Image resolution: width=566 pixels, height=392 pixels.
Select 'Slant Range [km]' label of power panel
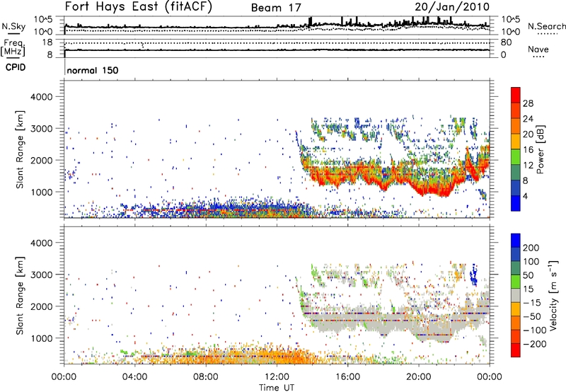point(20,149)
